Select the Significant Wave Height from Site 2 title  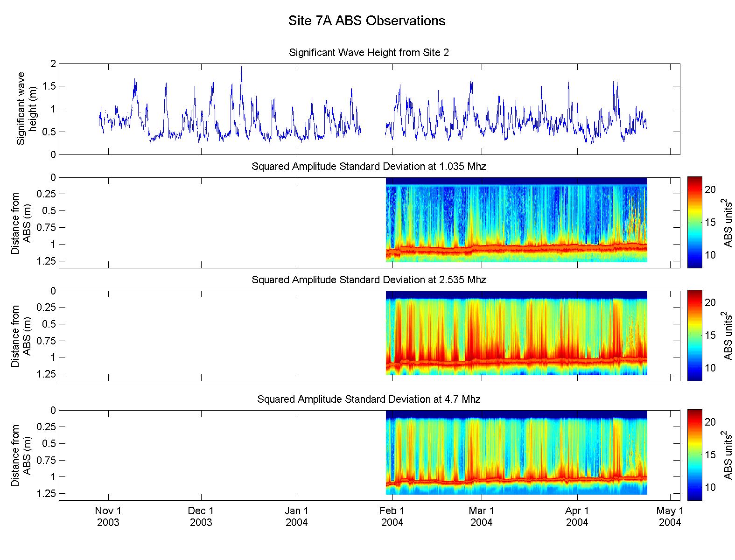pyautogui.click(x=369, y=53)
